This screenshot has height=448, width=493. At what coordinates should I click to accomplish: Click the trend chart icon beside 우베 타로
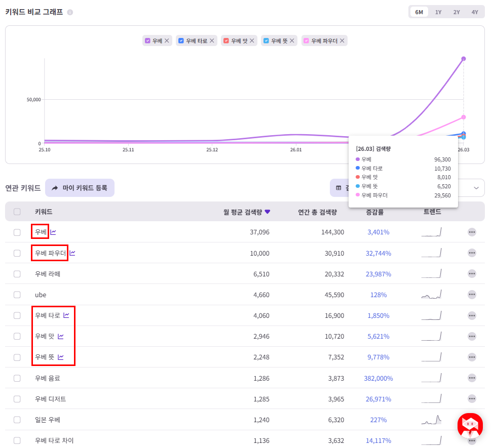point(66,315)
